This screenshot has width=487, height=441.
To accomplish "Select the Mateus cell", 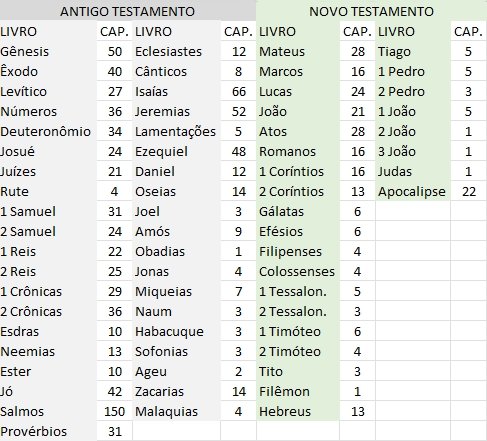I will point(298,51).
